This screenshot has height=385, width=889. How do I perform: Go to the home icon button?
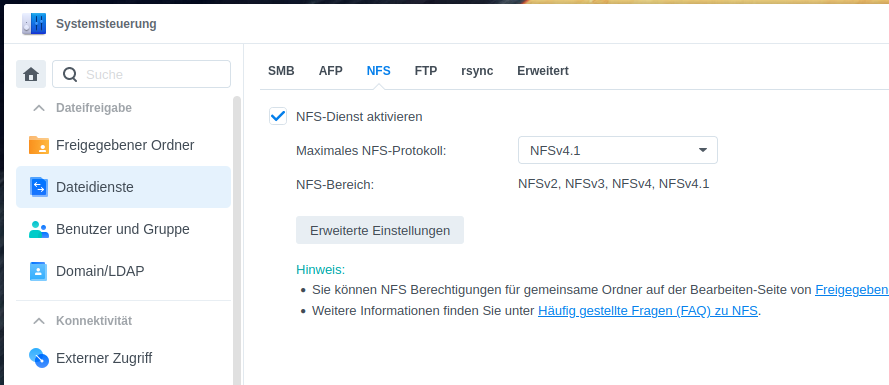coord(31,74)
